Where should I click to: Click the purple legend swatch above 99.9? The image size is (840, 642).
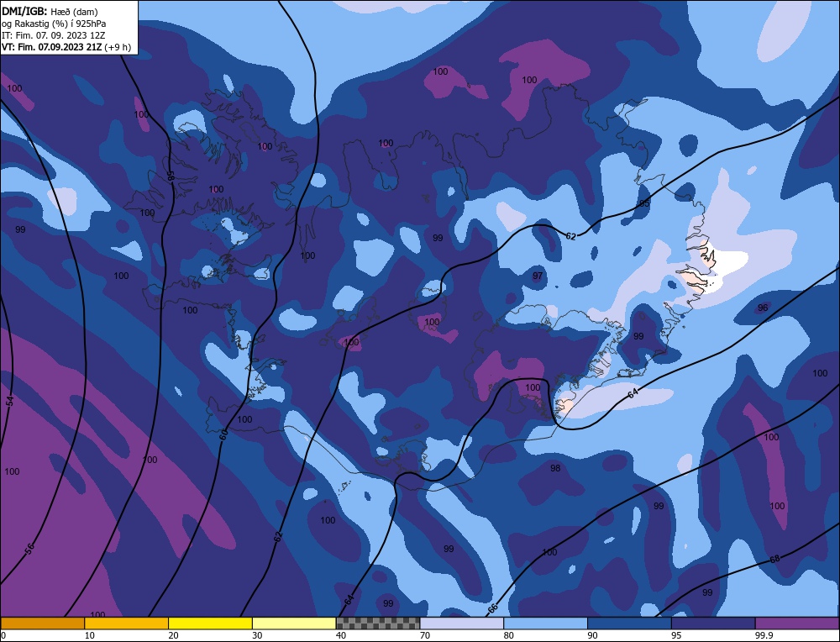click(x=797, y=623)
